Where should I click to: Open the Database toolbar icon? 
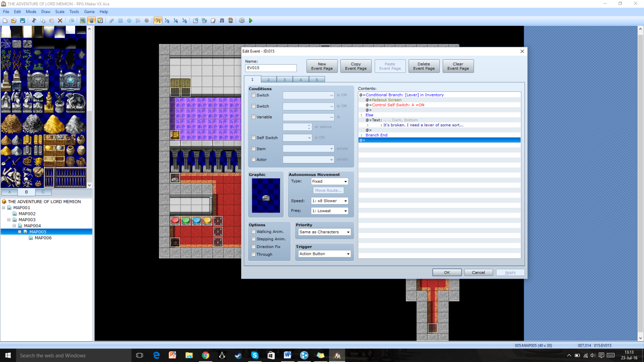click(x=196, y=20)
